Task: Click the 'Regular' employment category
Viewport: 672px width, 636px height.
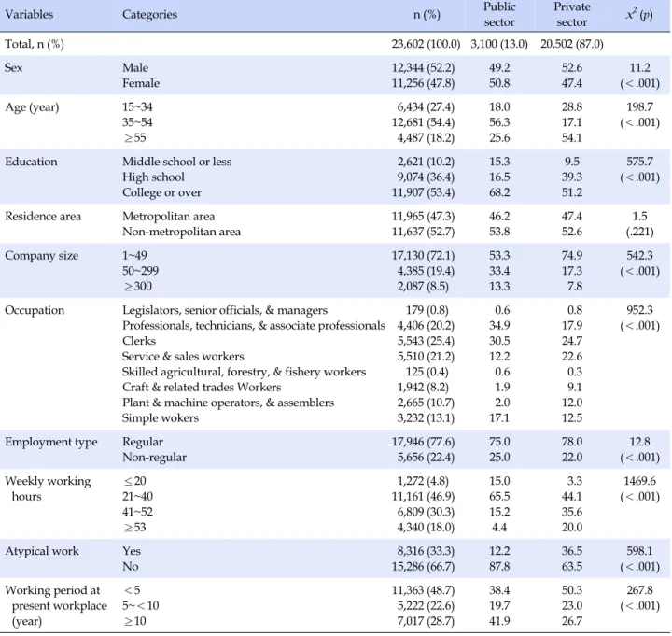Action: tap(142, 442)
